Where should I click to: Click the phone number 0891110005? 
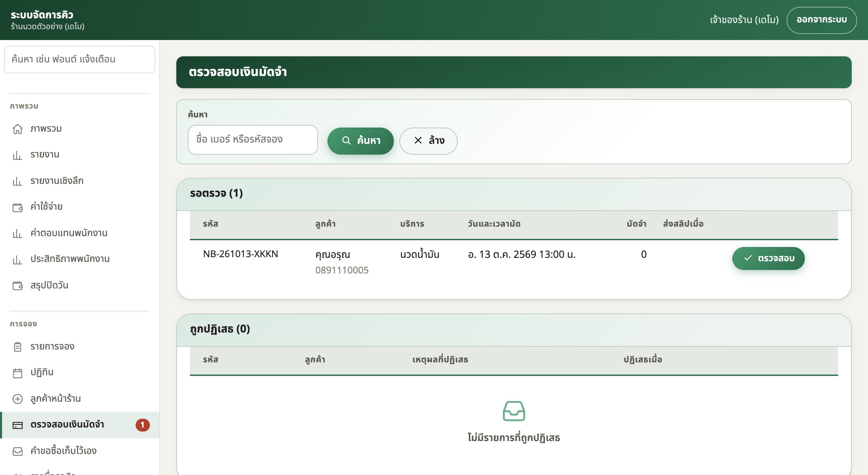point(342,270)
